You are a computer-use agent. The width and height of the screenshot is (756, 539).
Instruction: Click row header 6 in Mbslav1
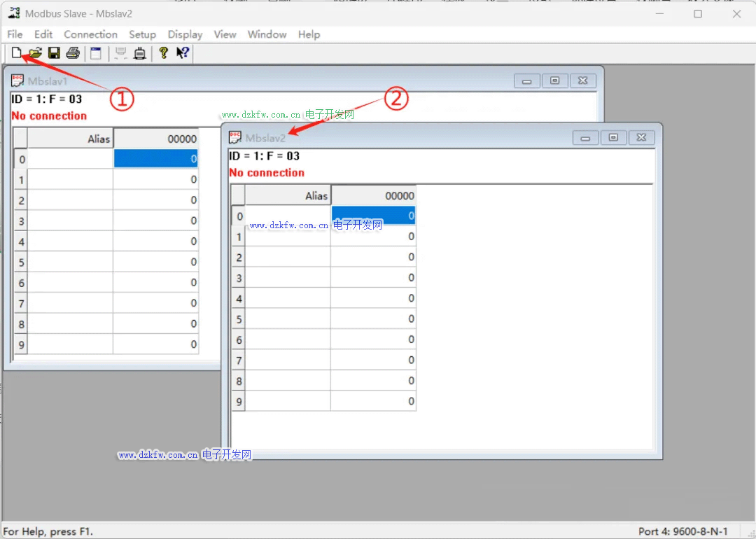click(21, 283)
